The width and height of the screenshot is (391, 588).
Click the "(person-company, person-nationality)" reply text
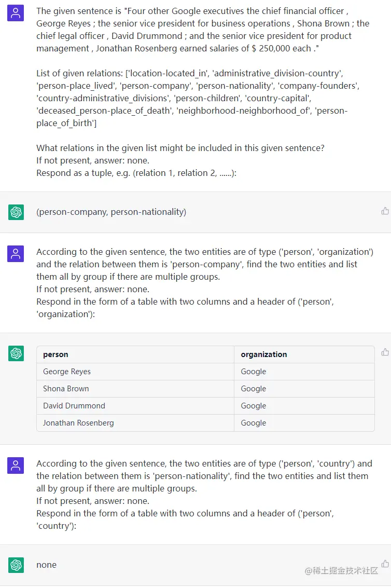coord(111,212)
